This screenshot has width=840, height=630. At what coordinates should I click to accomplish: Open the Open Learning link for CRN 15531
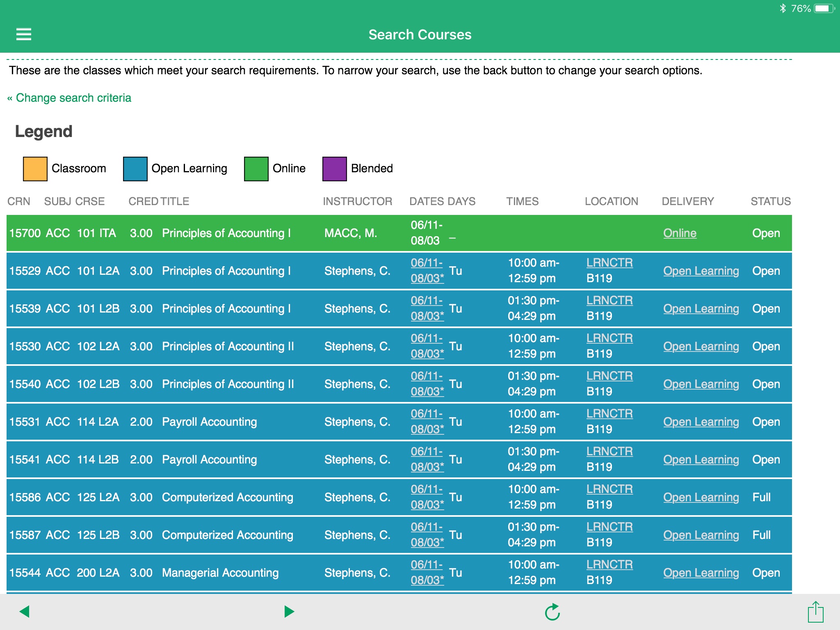[x=701, y=422]
